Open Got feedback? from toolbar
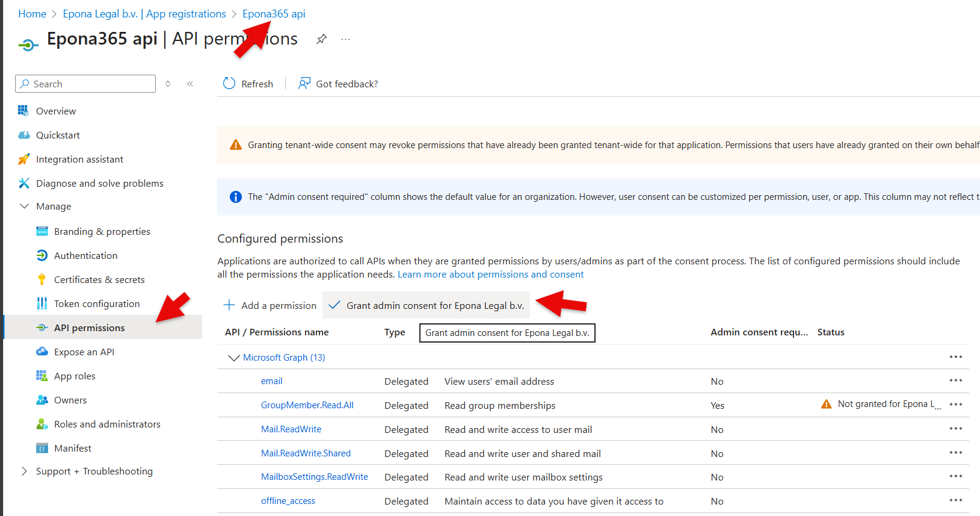Screen dimensions: 980x516 tap(338, 84)
